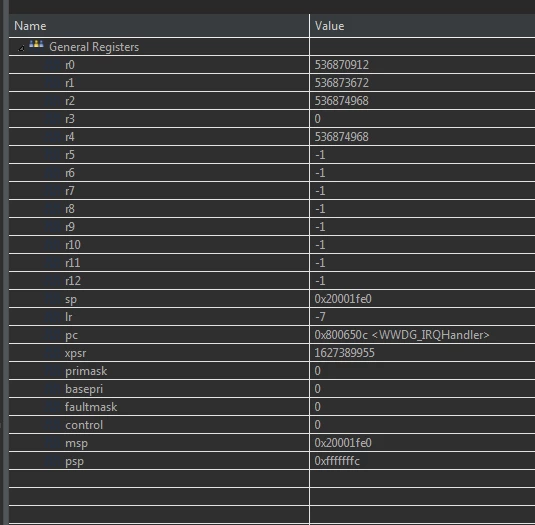Click the lr value -7
Viewport: 535px width, 525px height.
tap(320, 317)
